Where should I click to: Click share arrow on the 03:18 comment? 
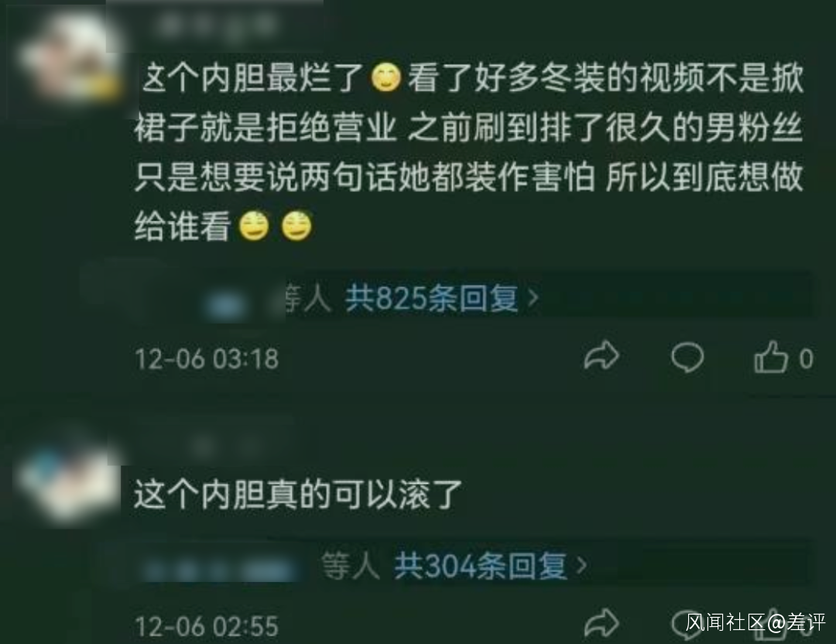(x=601, y=356)
